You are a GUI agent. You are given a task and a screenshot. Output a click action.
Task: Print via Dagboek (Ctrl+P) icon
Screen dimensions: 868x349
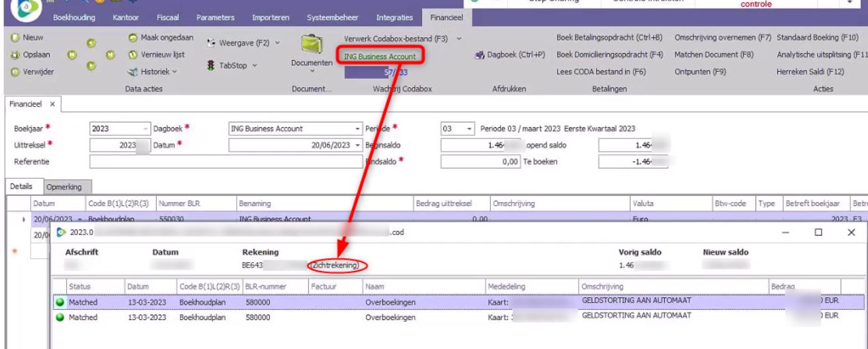tap(480, 54)
